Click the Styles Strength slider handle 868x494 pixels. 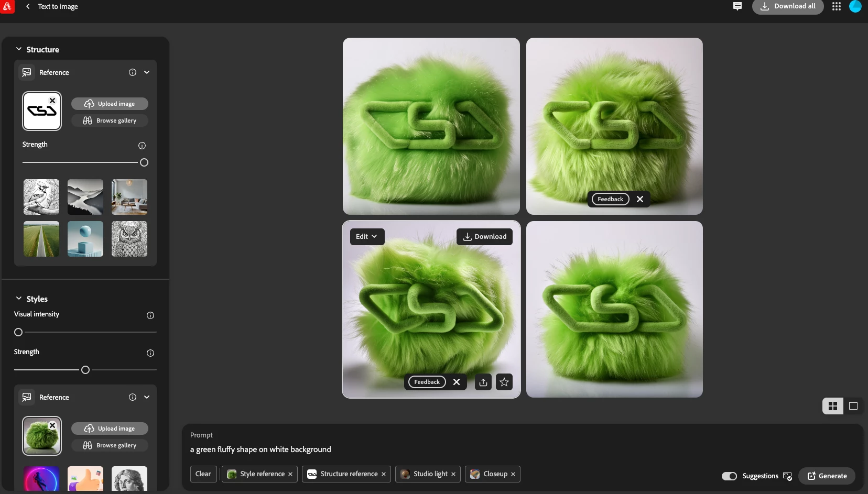85,370
